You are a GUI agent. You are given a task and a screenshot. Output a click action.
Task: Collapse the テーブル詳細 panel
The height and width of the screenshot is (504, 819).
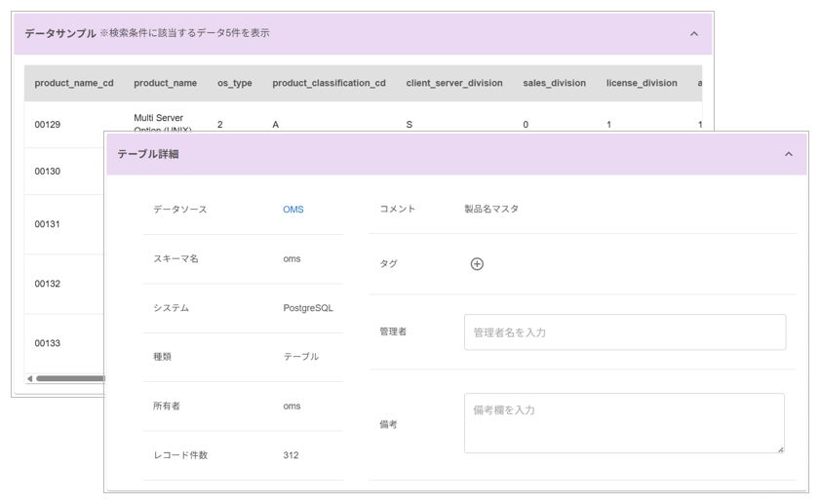[789, 154]
